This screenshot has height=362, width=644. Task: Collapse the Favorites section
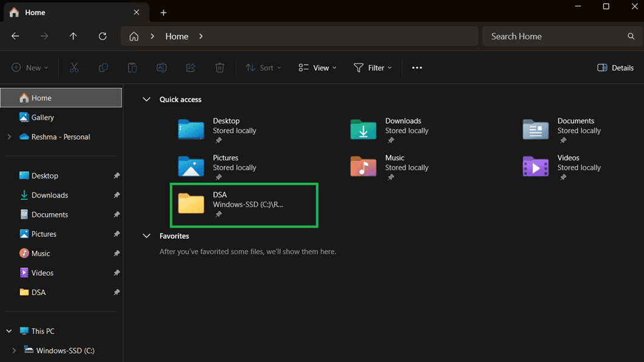[146, 236]
